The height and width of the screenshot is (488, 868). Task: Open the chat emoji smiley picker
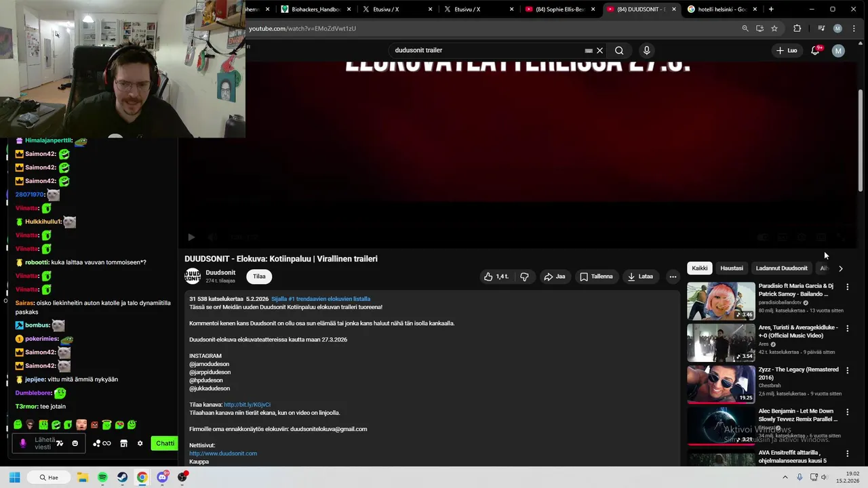75,443
